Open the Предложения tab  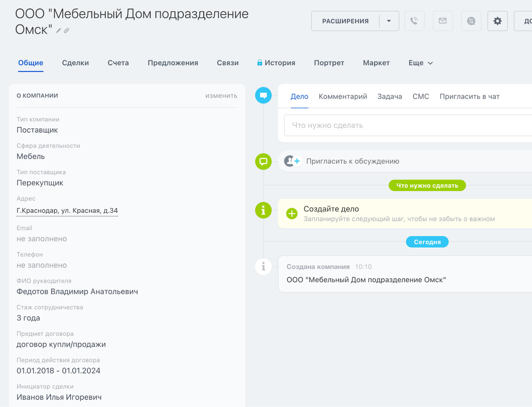pos(173,63)
